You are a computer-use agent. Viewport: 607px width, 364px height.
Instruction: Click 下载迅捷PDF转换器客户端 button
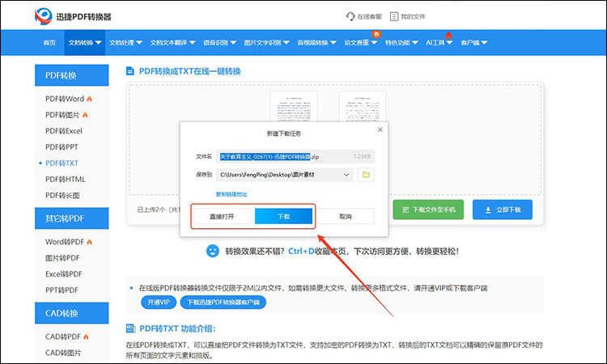[223, 302]
